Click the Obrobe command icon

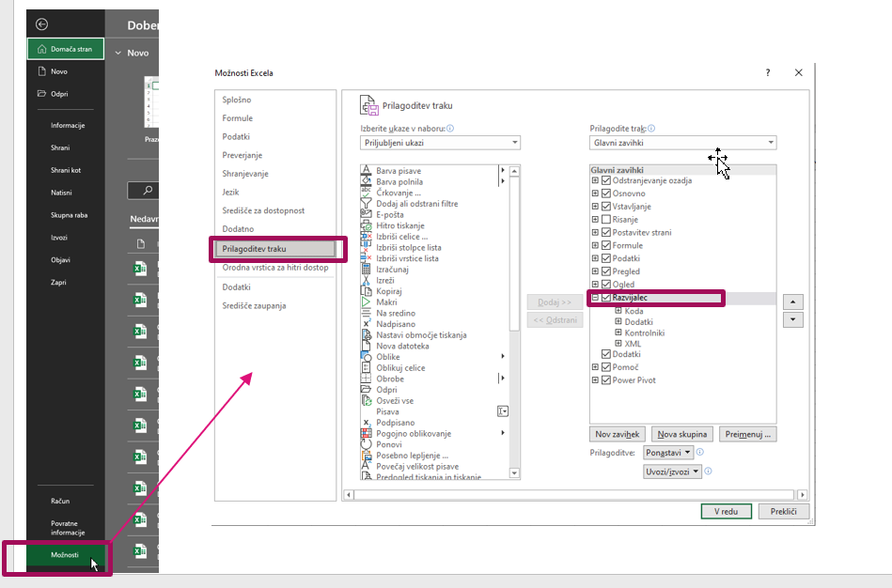click(x=366, y=379)
